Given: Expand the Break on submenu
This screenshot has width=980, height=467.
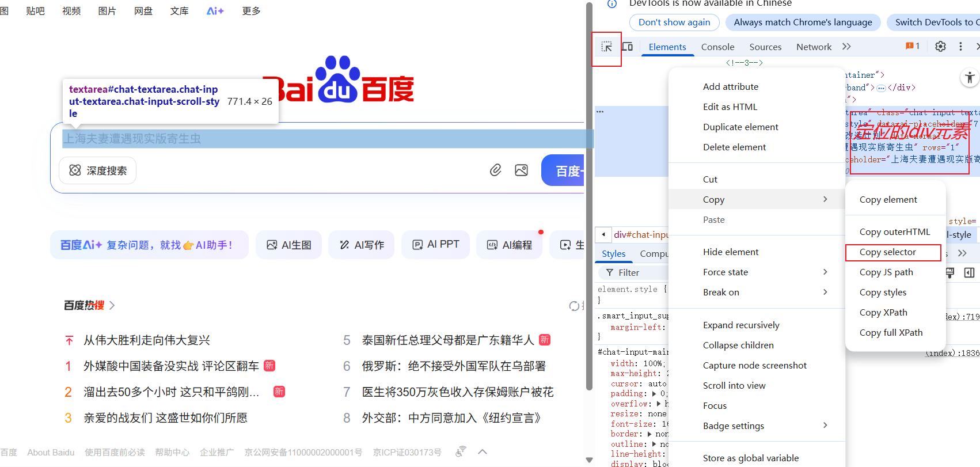Looking at the screenshot, I should click(x=757, y=293).
